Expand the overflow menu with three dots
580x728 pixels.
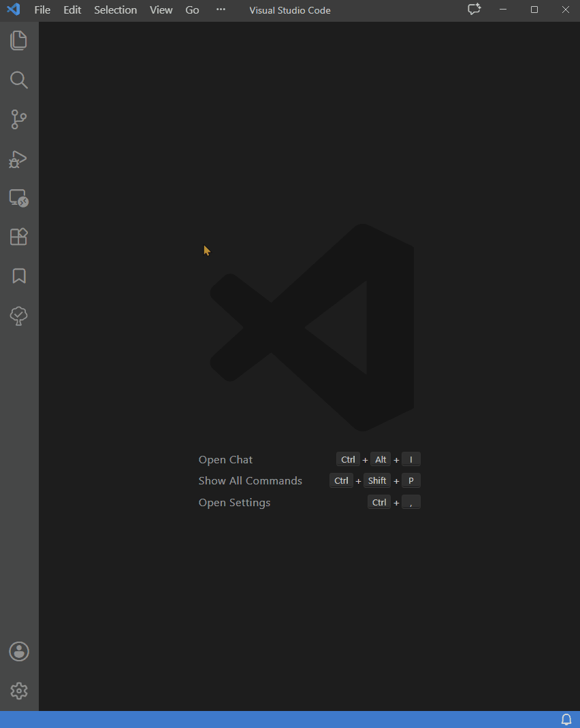click(x=221, y=10)
